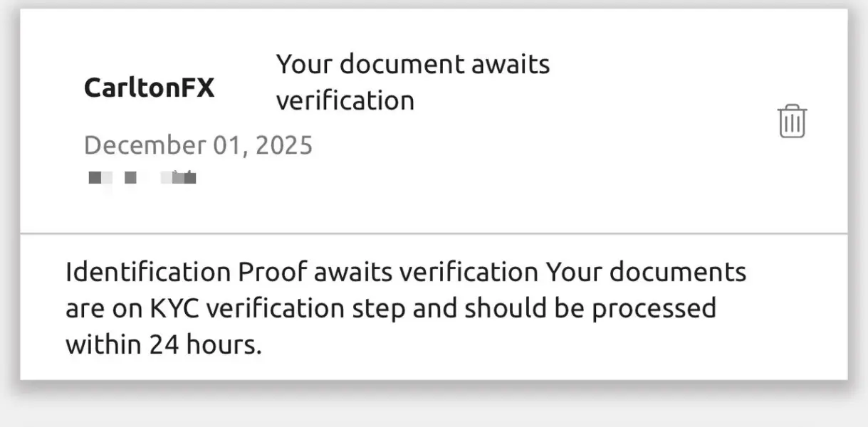Screen dimensions: 868x427
Task: Click the divider line under the header
Action: point(434,233)
